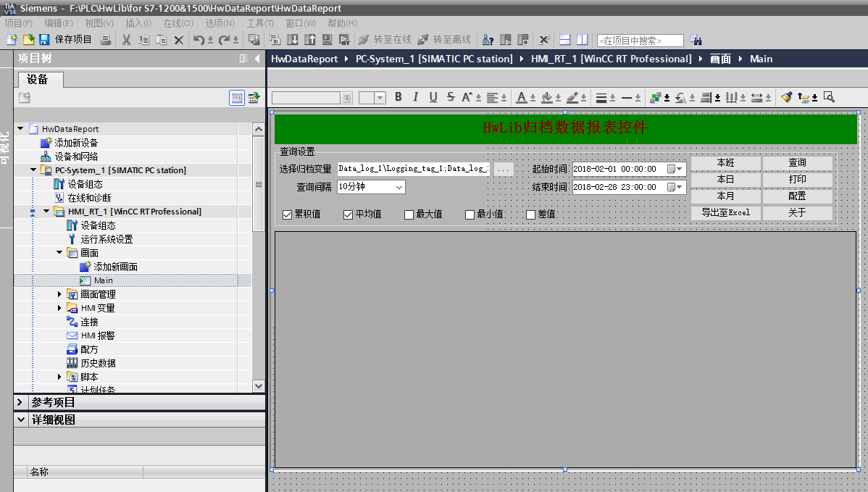Click the line width icon
Screen dimensions: 868x492
click(x=601, y=97)
